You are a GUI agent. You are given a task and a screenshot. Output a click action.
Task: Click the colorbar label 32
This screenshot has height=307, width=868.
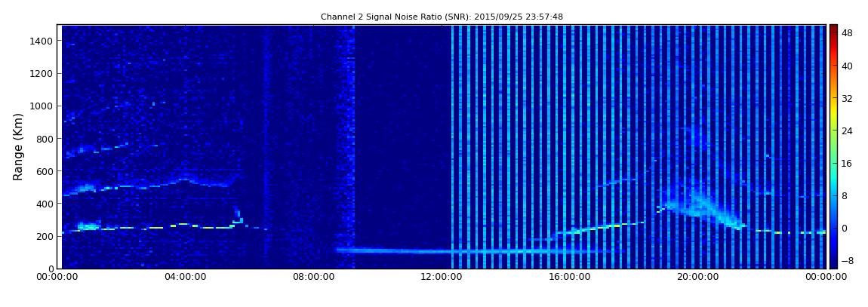tap(847, 99)
